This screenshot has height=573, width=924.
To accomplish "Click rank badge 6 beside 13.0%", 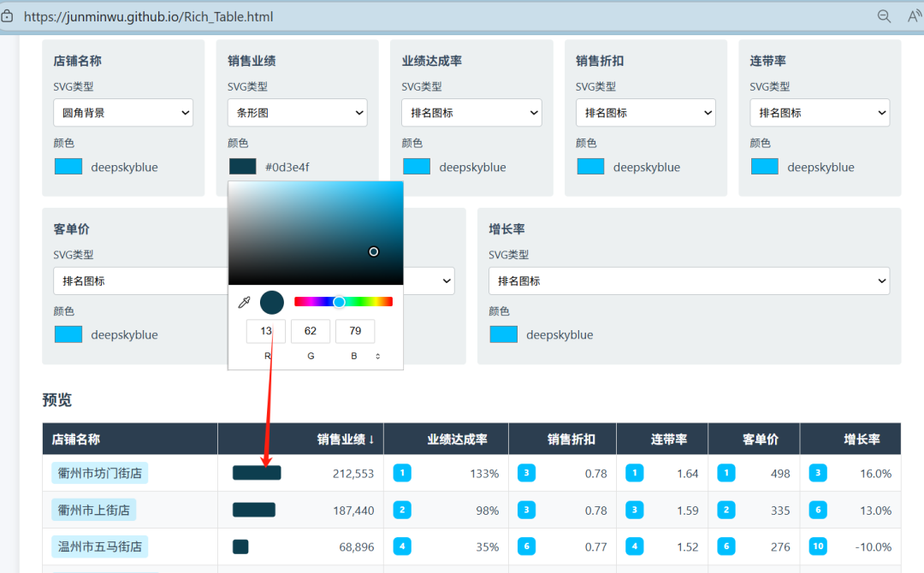I will [818, 510].
